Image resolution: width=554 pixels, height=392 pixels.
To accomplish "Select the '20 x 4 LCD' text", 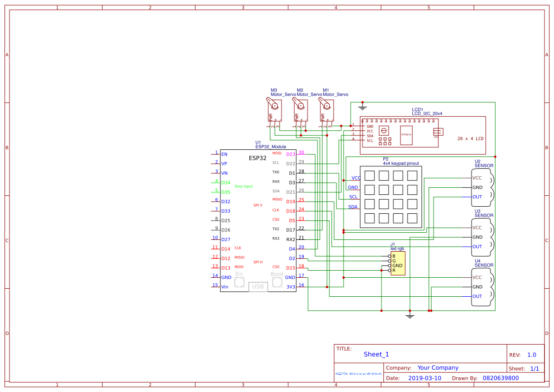I will pos(470,139).
